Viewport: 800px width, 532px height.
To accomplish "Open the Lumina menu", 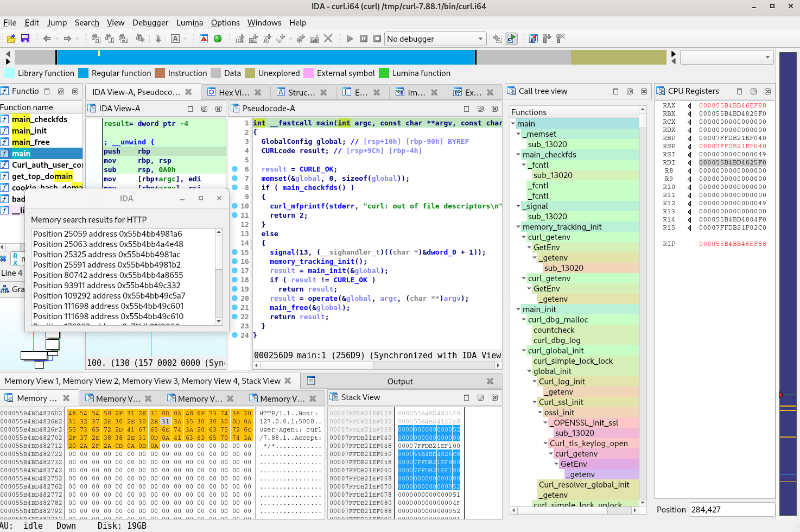I will pyautogui.click(x=189, y=23).
